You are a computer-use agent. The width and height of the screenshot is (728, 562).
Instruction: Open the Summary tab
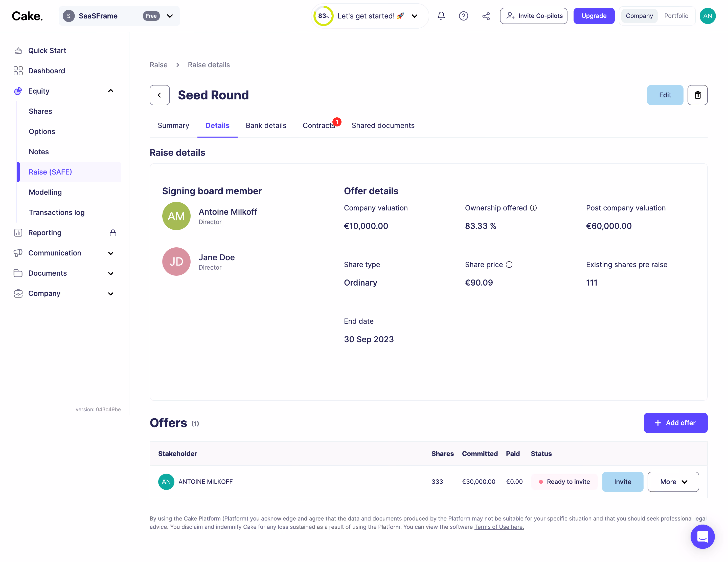coord(173,125)
